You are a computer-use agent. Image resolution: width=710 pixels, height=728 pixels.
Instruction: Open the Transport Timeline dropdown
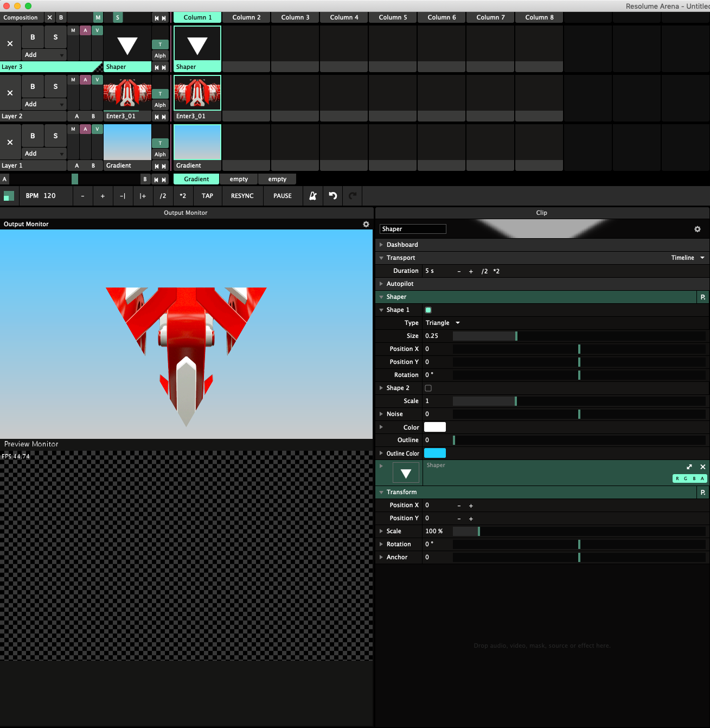[687, 258]
